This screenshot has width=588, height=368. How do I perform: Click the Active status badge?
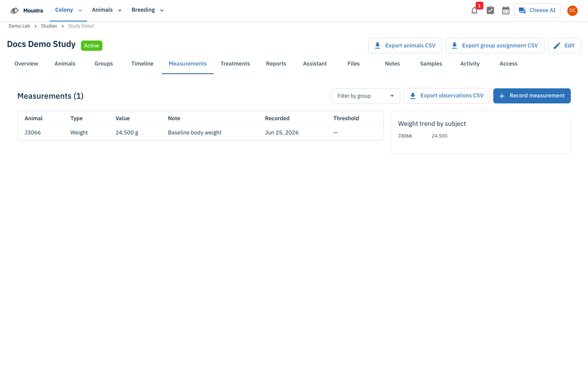click(92, 46)
